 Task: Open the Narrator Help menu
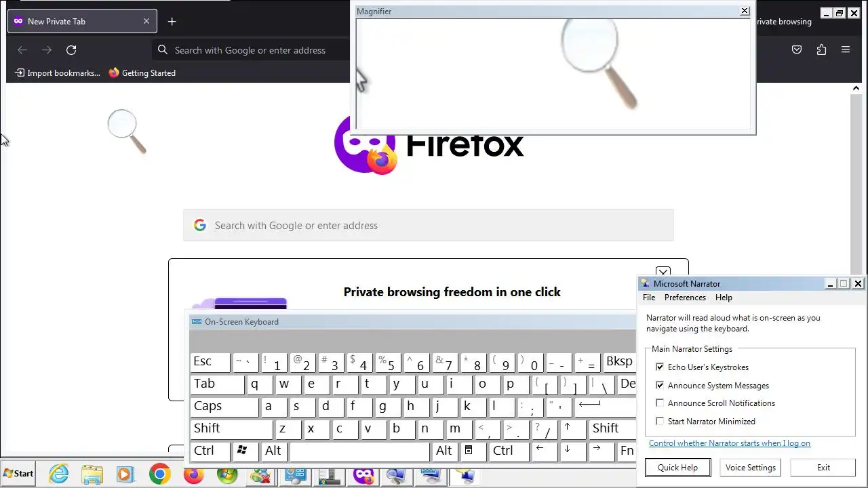(724, 298)
